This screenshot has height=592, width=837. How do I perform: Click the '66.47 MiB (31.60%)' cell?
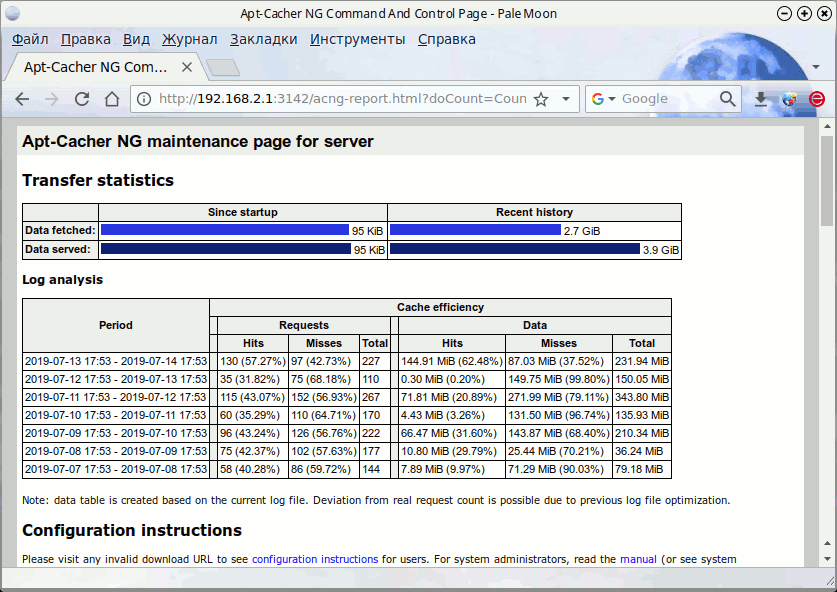452,433
